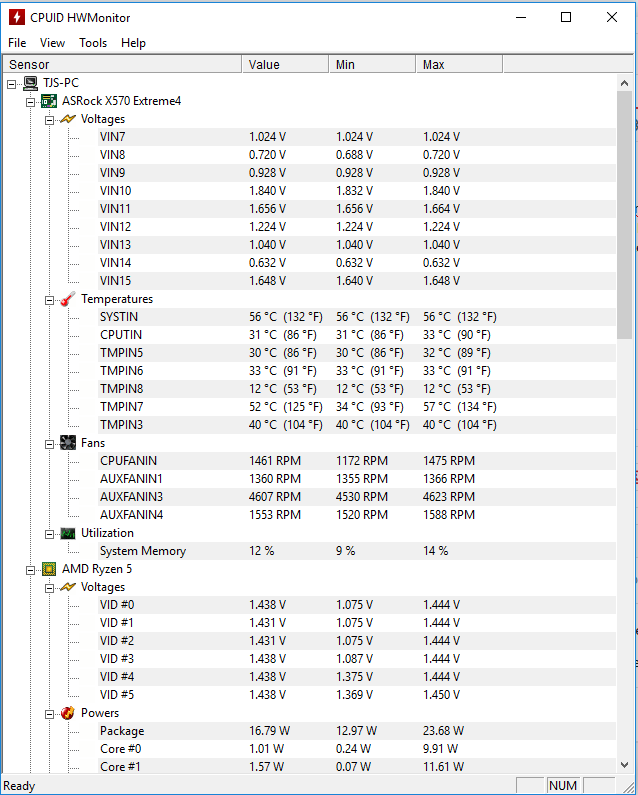Open the View menu
The height and width of the screenshot is (795, 638).
52,43
